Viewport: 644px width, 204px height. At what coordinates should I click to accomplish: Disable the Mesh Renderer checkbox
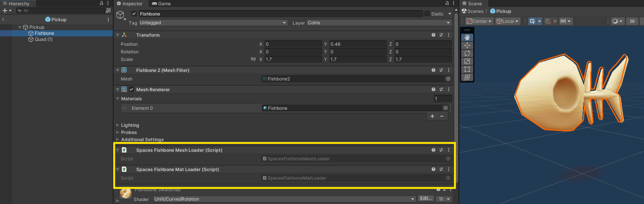(131, 89)
